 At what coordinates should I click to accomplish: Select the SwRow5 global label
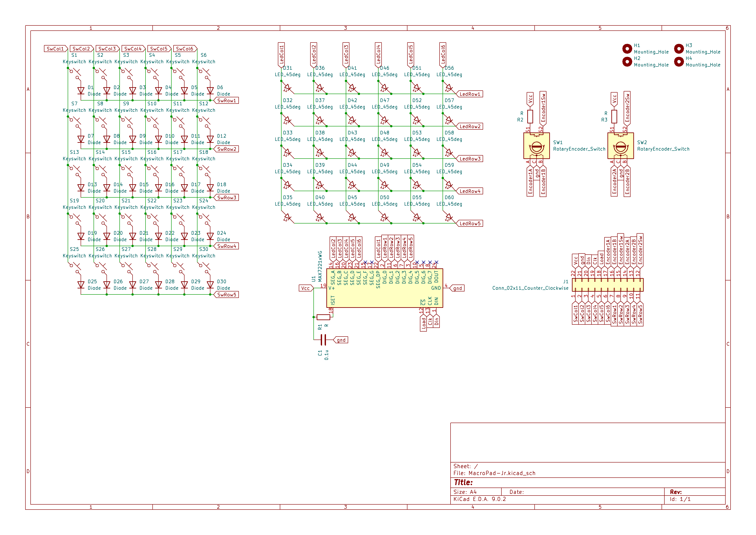coord(227,295)
